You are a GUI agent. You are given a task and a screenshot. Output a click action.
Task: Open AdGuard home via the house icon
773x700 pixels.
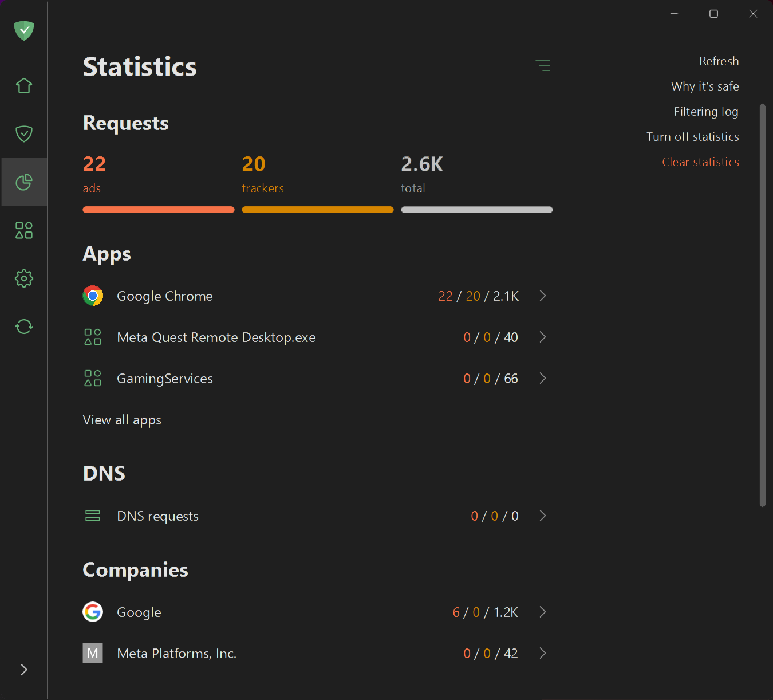click(23, 85)
